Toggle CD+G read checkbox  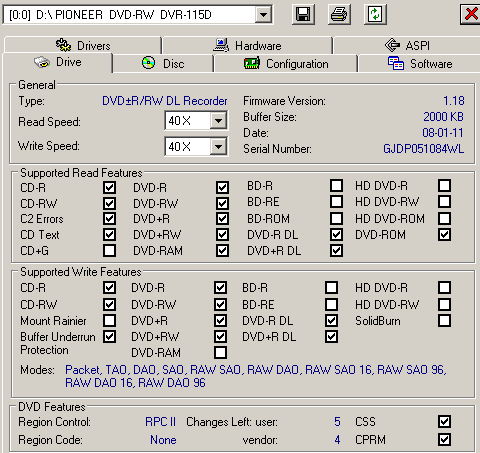(x=109, y=250)
